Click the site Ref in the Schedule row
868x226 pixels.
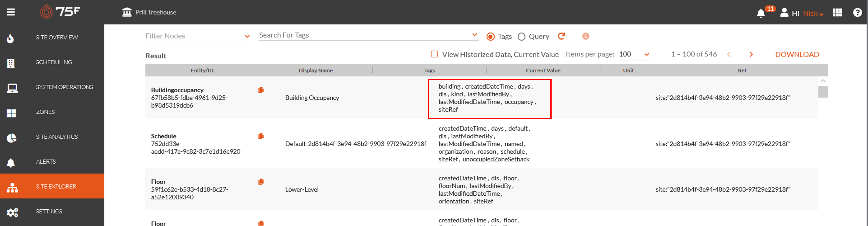pyautogui.click(x=723, y=144)
